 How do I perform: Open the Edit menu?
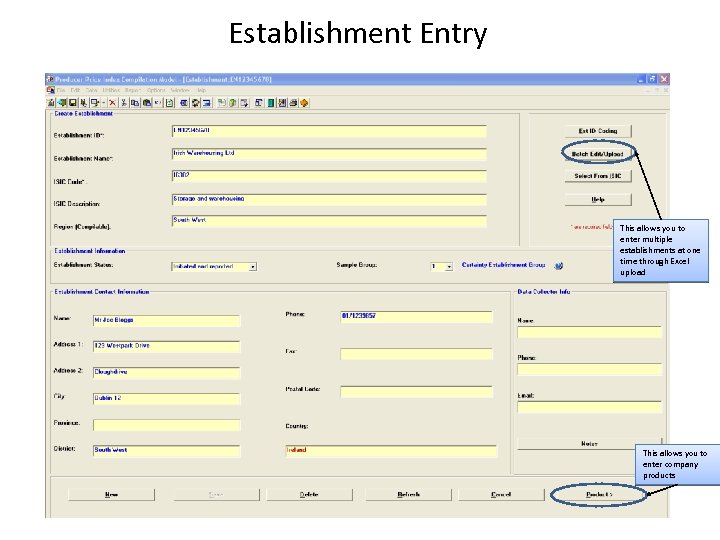[75, 90]
